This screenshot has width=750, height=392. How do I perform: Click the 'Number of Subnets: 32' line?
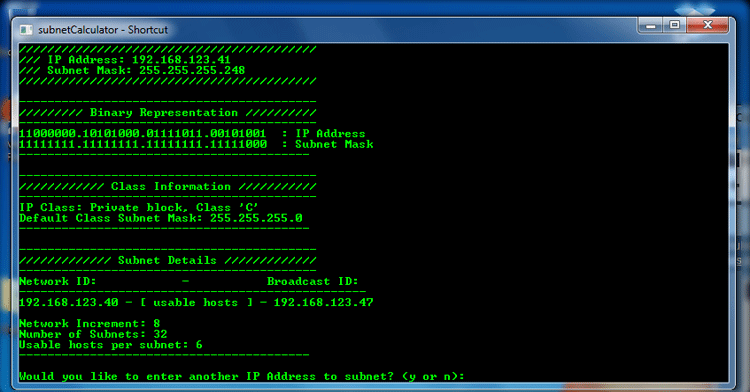[93, 334]
